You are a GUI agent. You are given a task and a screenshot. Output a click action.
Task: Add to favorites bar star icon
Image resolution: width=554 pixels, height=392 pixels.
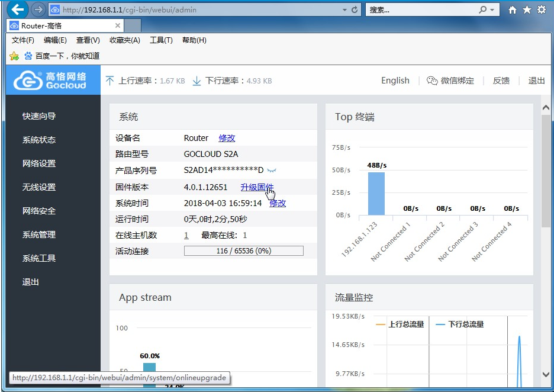pyautogui.click(x=14, y=56)
